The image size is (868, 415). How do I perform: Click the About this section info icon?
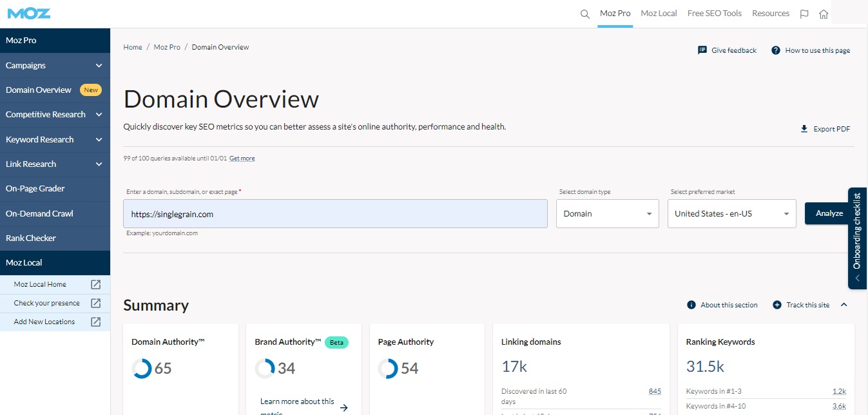click(691, 305)
